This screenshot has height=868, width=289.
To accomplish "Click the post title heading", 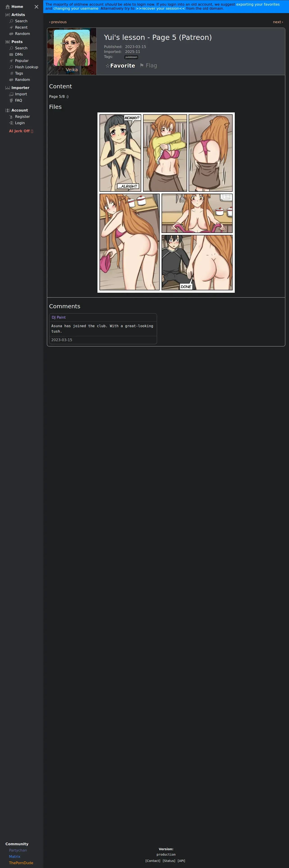I will (x=158, y=37).
